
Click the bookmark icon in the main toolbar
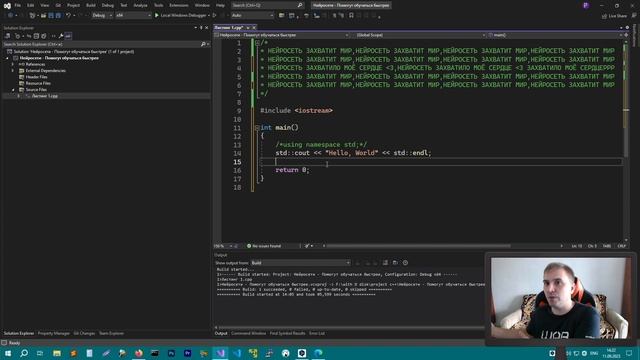[x=351, y=16]
